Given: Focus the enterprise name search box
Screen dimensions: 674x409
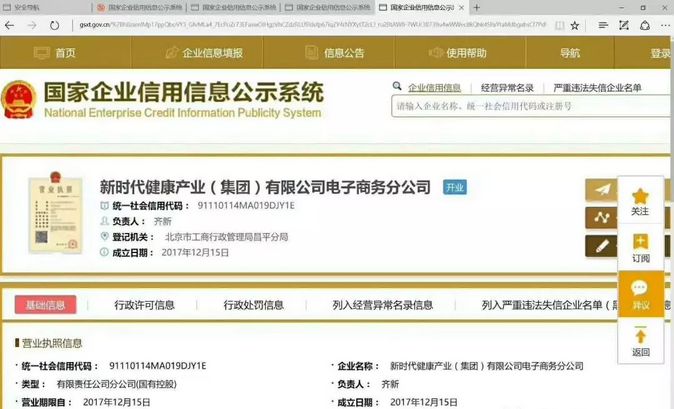Looking at the screenshot, I should point(531,106).
